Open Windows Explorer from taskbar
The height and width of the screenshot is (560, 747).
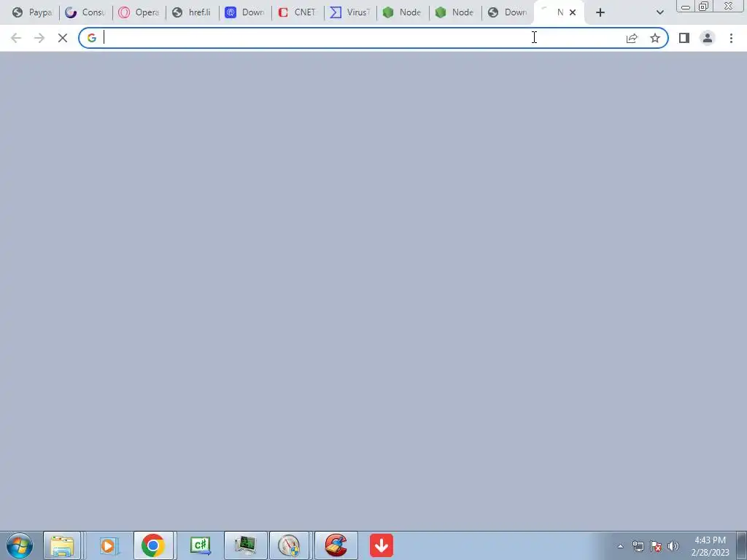pos(63,545)
